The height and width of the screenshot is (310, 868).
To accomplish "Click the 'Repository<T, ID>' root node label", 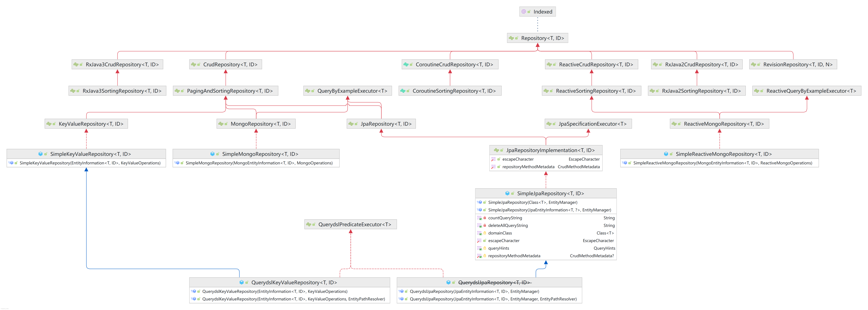I will [x=543, y=38].
